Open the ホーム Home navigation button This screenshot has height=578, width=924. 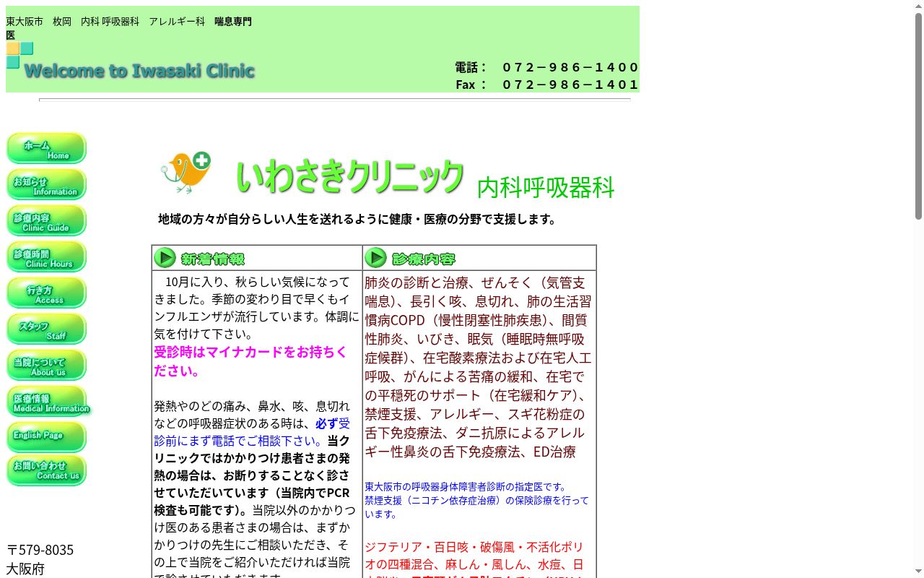46,148
